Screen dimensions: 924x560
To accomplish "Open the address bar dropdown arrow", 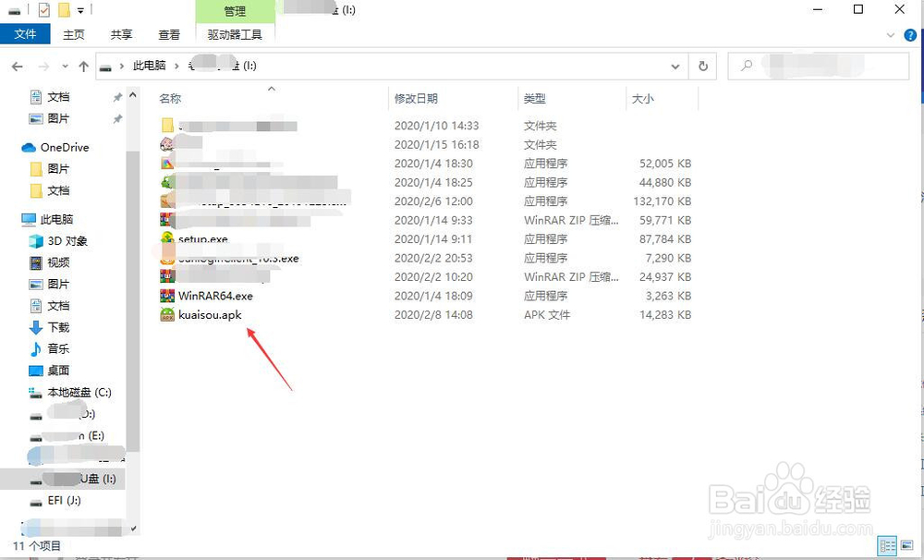I will click(675, 66).
